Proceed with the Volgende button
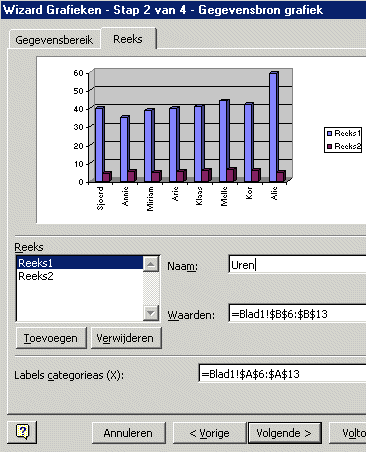 (284, 433)
